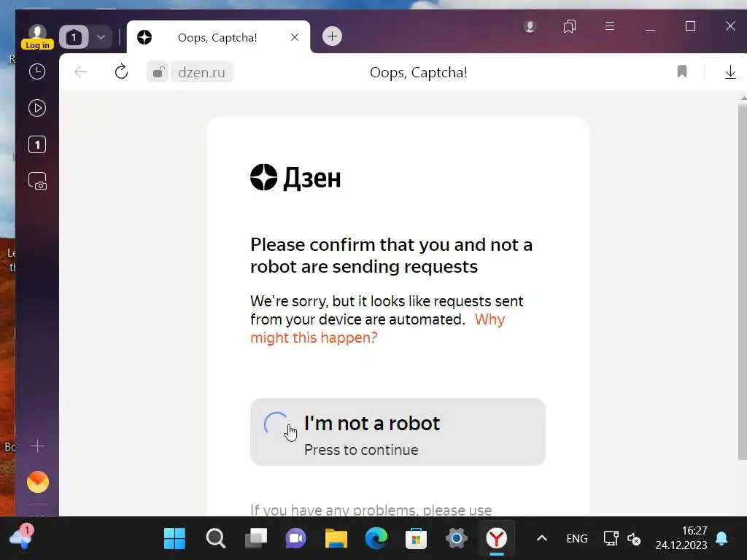Add a sidebar item with the plus icon
This screenshot has width=747, height=560.
(x=37, y=446)
